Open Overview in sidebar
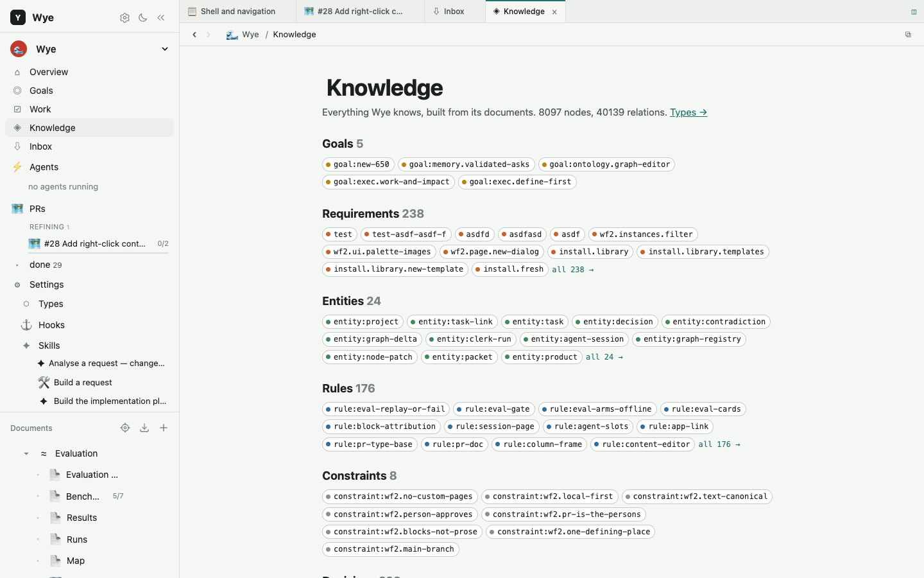 pos(89,72)
